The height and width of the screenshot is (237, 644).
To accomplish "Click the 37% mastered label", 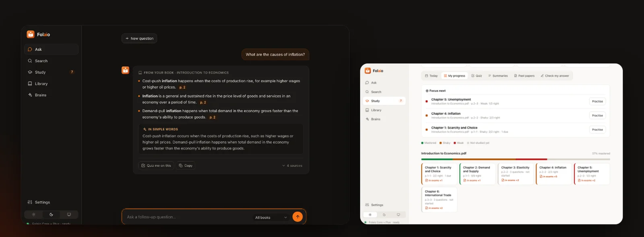I will pyautogui.click(x=601, y=153).
